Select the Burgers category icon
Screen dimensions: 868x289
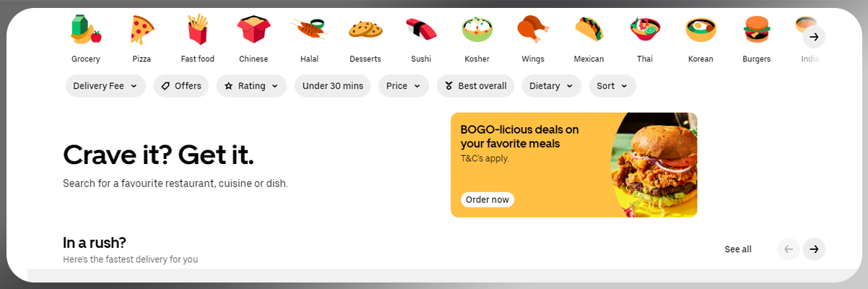click(756, 30)
